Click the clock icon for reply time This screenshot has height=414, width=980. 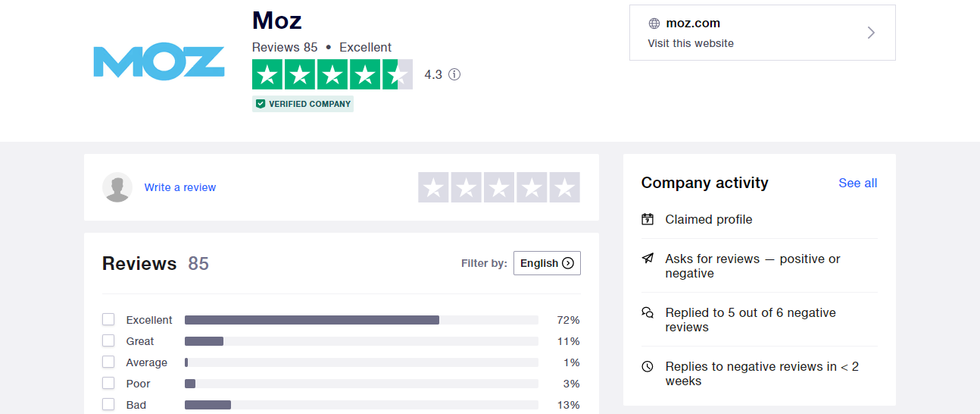pyautogui.click(x=648, y=366)
